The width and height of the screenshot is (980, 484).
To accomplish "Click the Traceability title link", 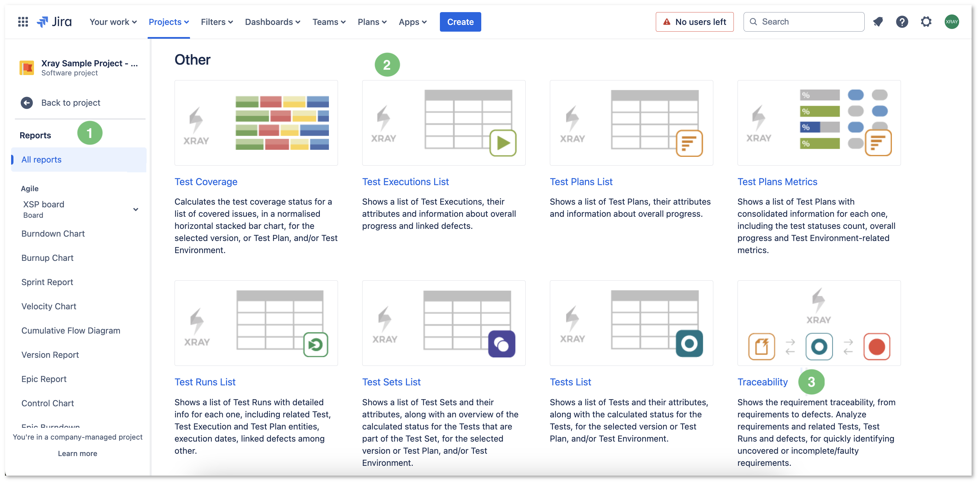I will pos(762,382).
